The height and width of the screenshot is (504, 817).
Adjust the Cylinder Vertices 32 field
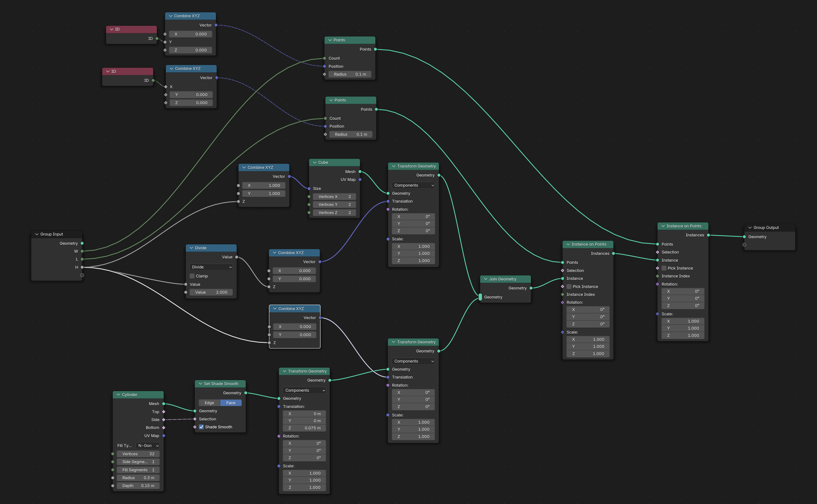pos(138,454)
